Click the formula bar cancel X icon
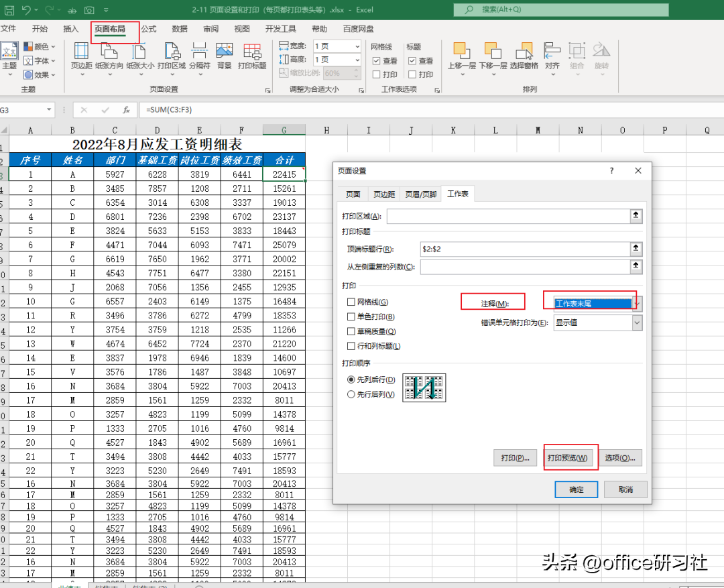This screenshot has height=588, width=724. point(84,110)
